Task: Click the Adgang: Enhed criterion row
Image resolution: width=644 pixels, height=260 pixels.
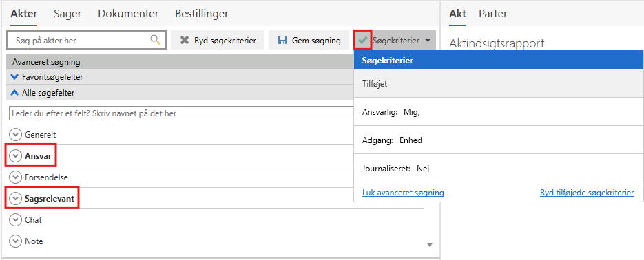Action: 498,140
